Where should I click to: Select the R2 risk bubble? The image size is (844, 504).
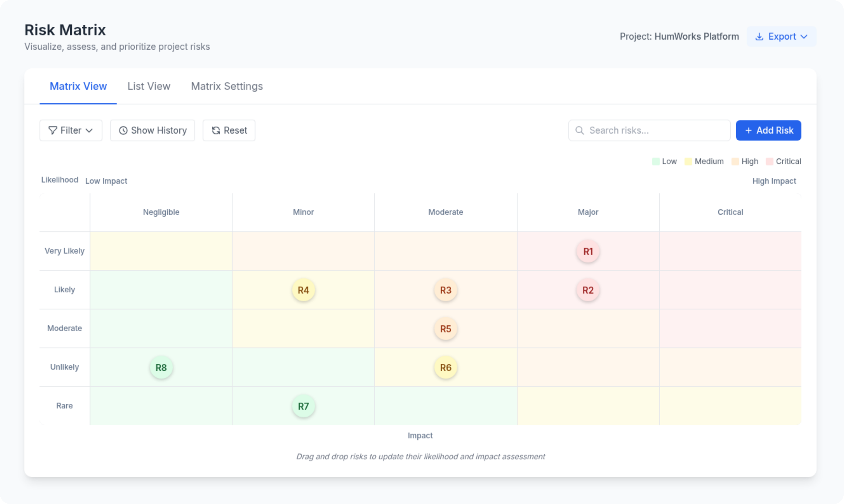[588, 290]
